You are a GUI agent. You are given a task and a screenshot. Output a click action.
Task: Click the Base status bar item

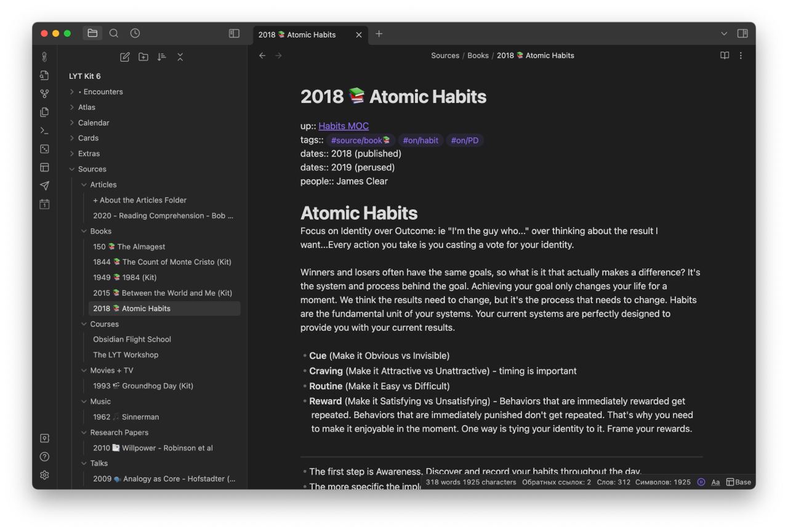pyautogui.click(x=739, y=482)
